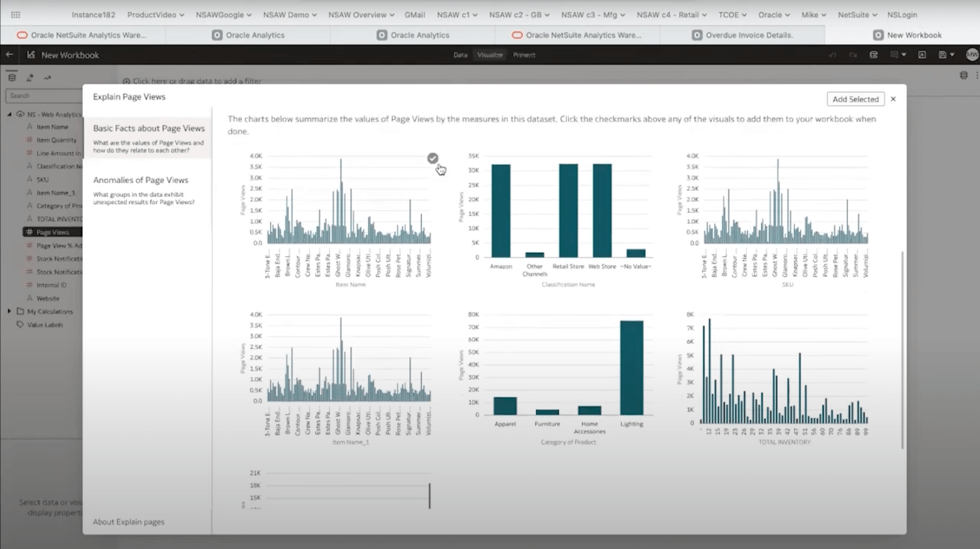This screenshot has height=549, width=980.
Task: Open the Visualizations panel icon
Action: (30, 78)
